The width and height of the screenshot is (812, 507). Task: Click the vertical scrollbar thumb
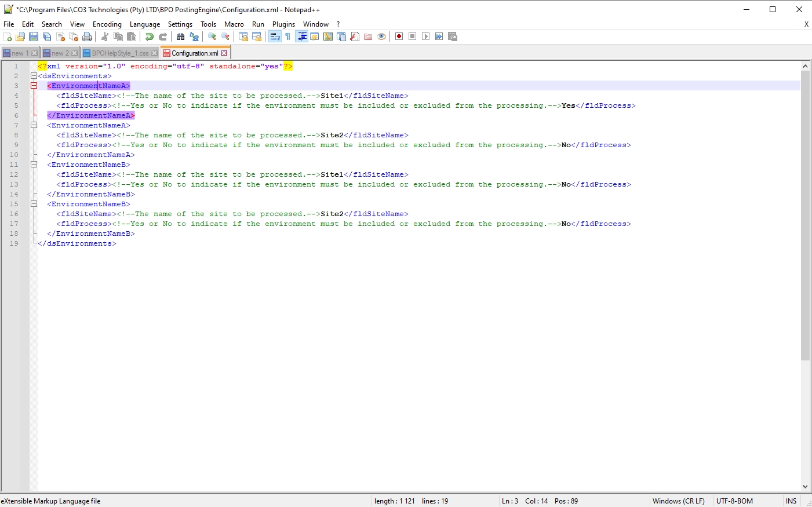tap(805, 214)
